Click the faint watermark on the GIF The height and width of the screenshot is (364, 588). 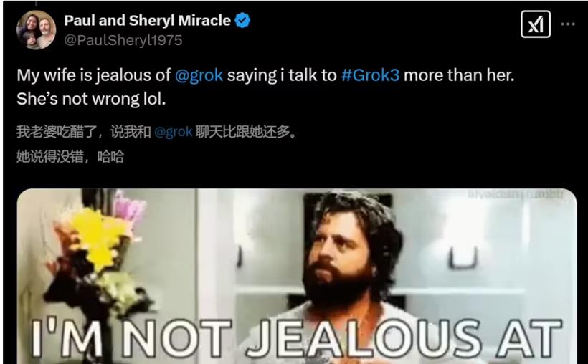(x=516, y=194)
